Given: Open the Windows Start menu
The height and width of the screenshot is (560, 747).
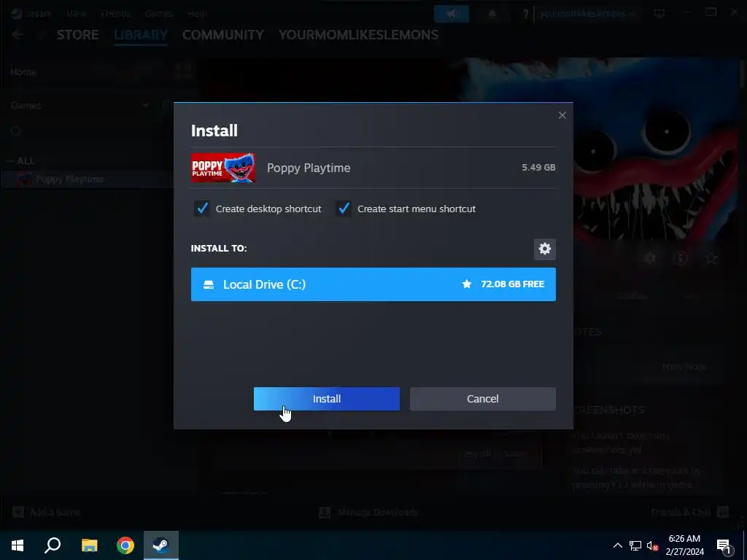Looking at the screenshot, I should coord(18,545).
